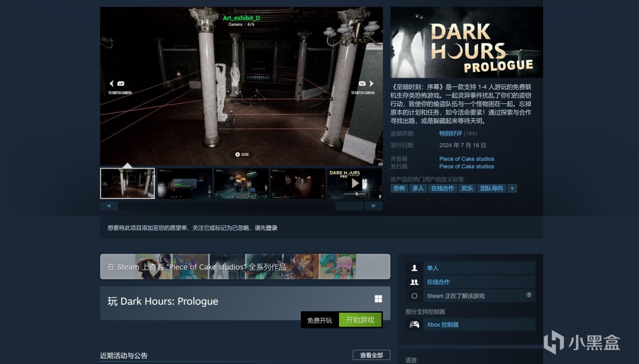Click the Steam learning question mark icon
639x364 pixels.
click(x=529, y=295)
